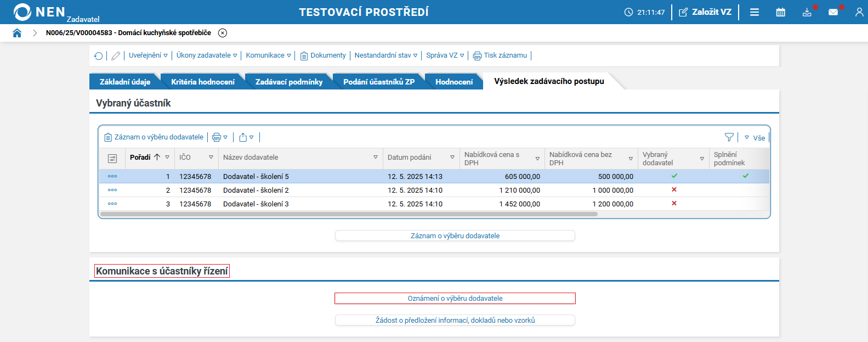Open the column settings icon in table header
The height and width of the screenshot is (342, 868).
coord(112,159)
